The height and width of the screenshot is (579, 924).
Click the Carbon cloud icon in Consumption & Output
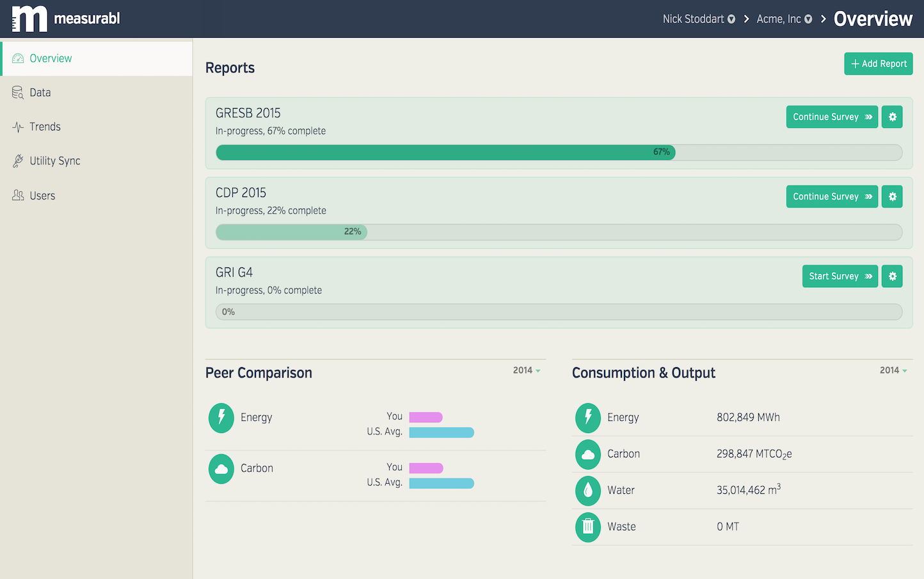[588, 454]
